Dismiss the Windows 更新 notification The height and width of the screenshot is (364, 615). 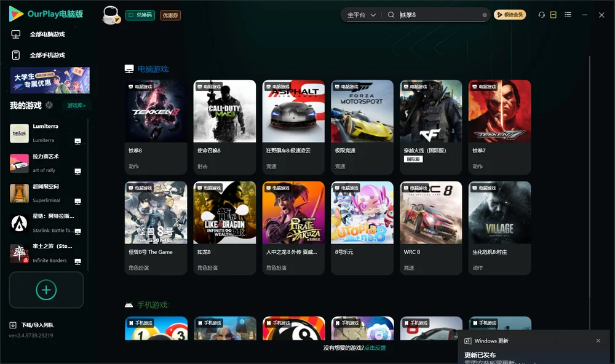tap(598, 341)
